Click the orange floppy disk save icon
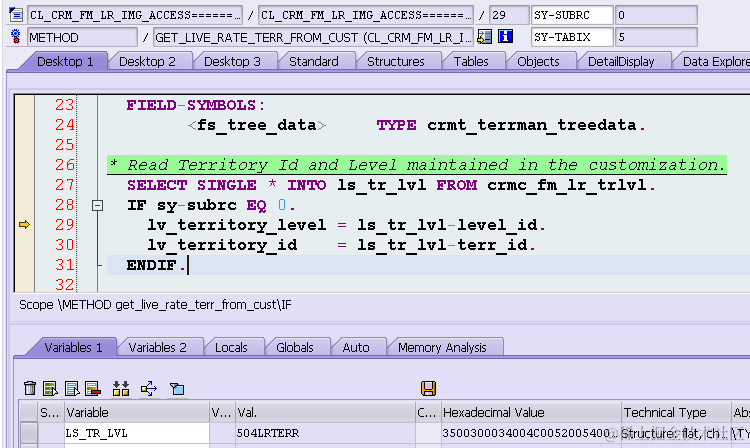This screenshot has width=750, height=448. 428,388
